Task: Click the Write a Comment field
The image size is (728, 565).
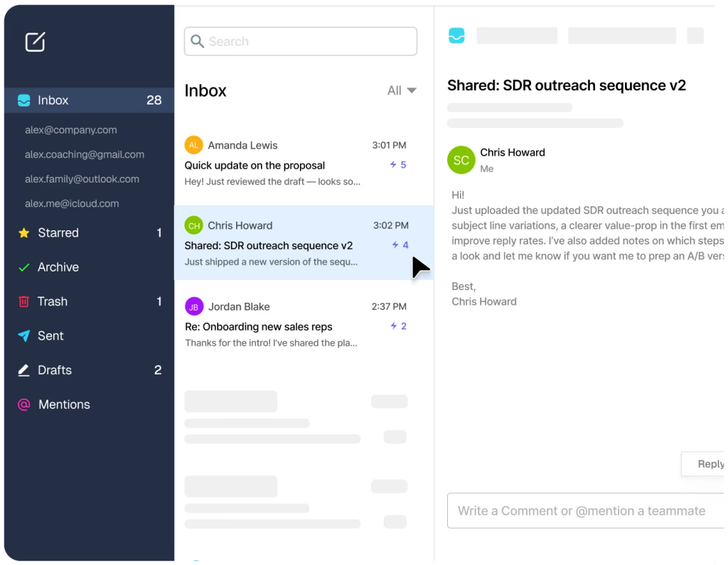Action: point(586,511)
